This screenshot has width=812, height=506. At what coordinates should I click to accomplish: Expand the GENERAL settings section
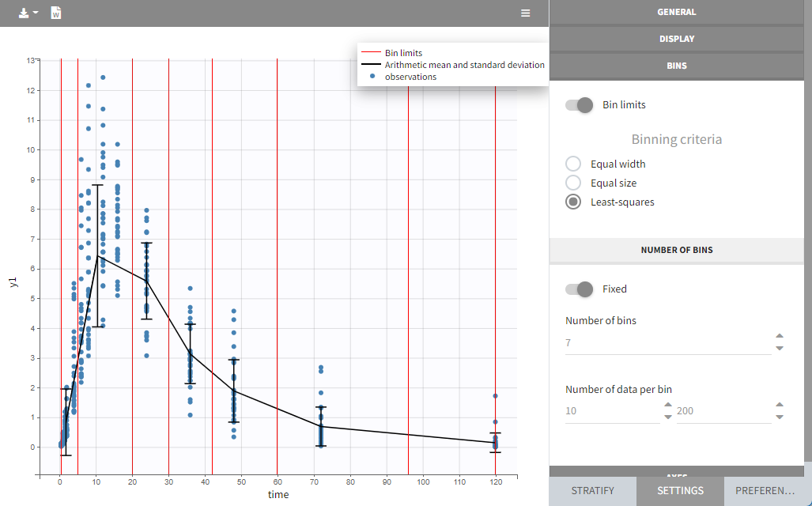click(x=676, y=12)
